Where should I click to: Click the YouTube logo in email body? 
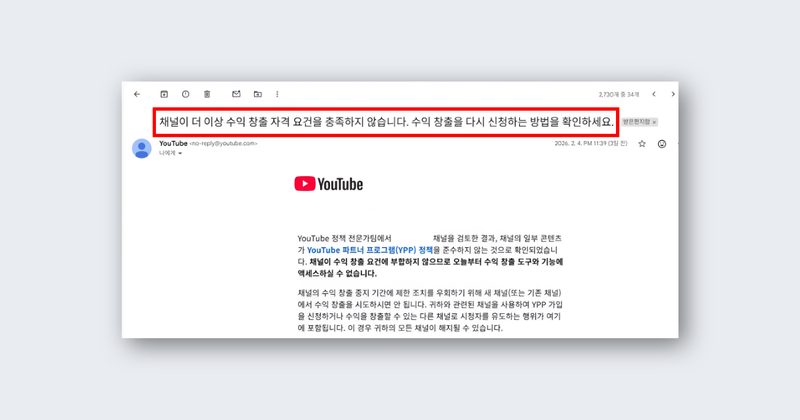pyautogui.click(x=329, y=184)
